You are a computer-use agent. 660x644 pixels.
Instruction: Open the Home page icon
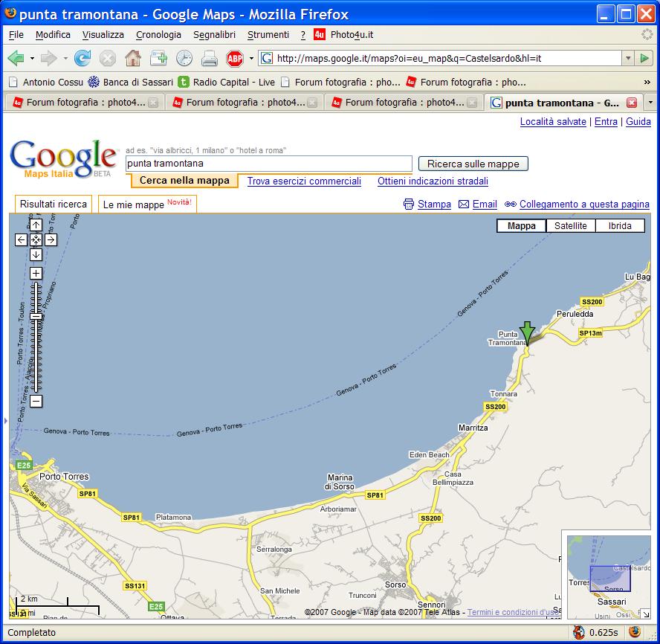tap(133, 58)
